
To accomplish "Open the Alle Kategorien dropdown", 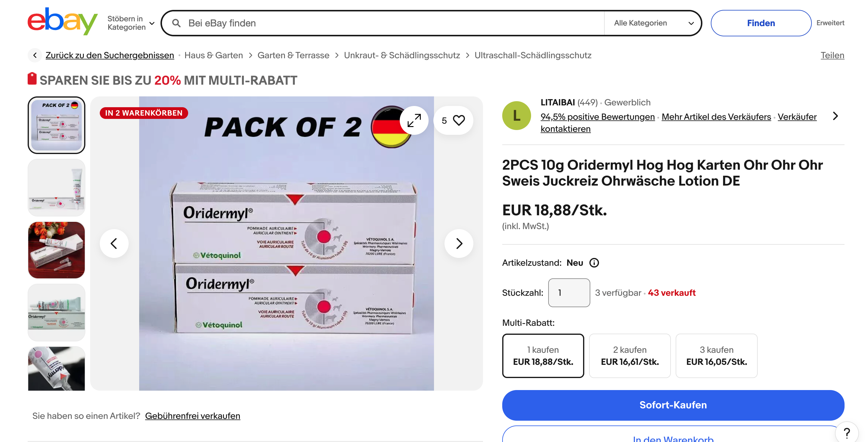I will pyautogui.click(x=653, y=23).
